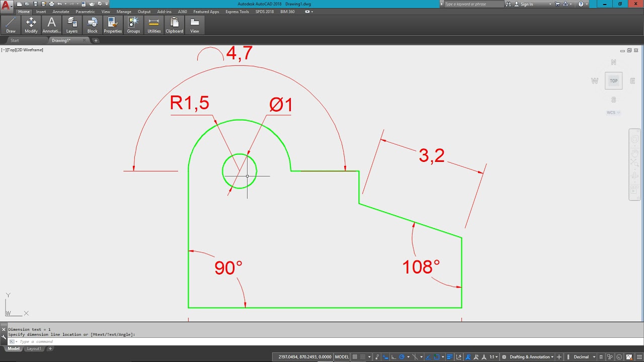
Task: Toggle annotation visibility in status bar
Action: point(468,357)
